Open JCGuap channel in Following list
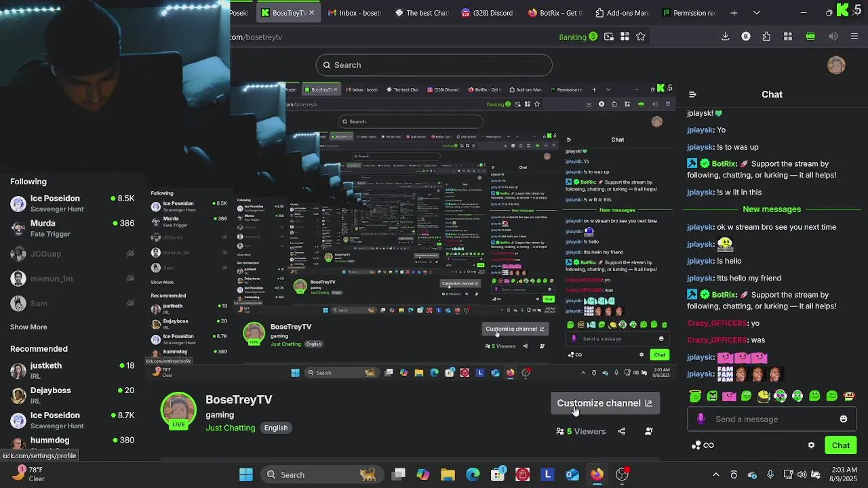 [x=73, y=253]
